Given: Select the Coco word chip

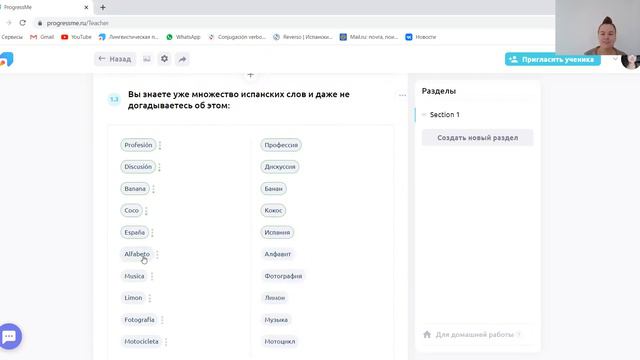Looking at the screenshot, I should coord(131,210).
